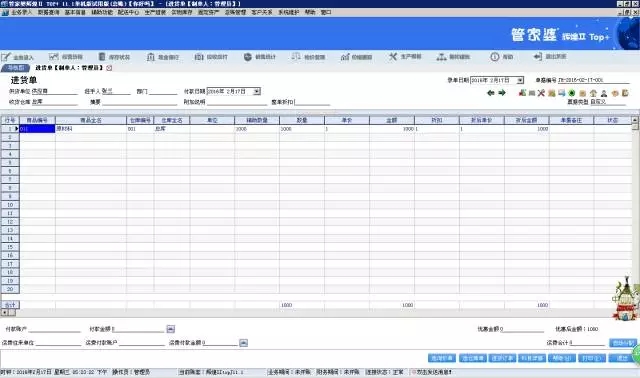Click the icon beside 运费付款金额 field
Viewport: 640px width, 378px height.
pos(243,343)
